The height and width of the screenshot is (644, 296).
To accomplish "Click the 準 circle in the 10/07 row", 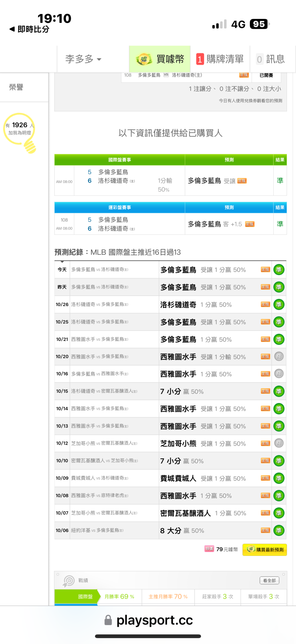I will tap(279, 513).
